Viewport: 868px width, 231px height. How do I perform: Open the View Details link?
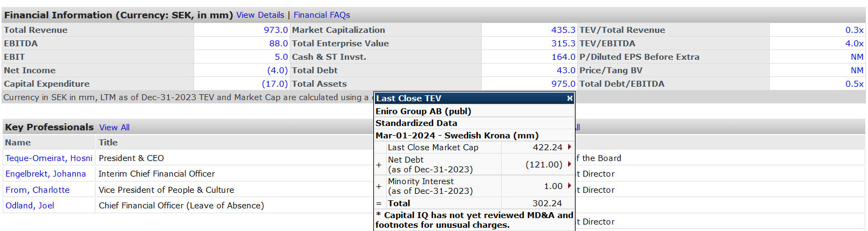coord(260,15)
